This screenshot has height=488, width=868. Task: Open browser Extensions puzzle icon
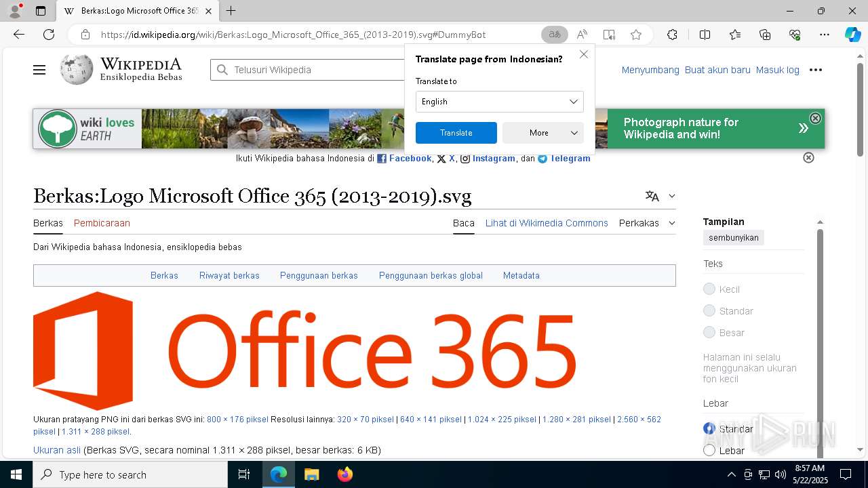pos(672,35)
